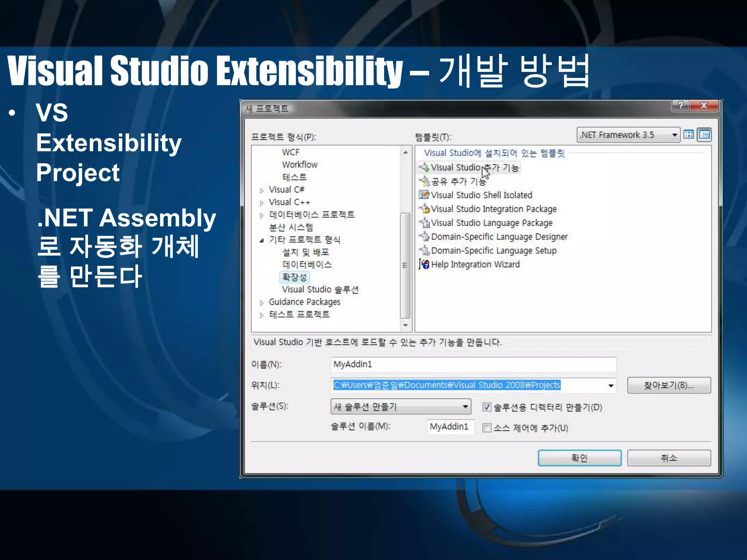
Task: Open the 새 솔루션 만들기 combo box
Action: 401,407
